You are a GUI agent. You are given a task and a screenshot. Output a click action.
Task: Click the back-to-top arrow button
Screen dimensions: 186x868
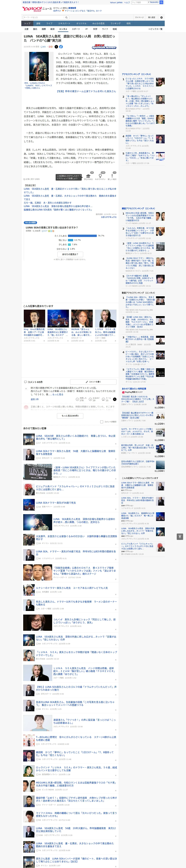click(180, 537)
